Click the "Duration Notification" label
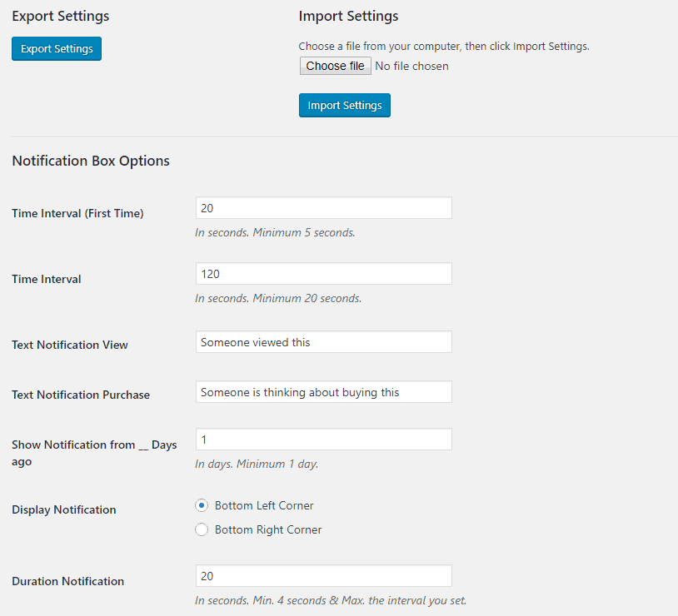Viewport: 678px width, 616px height. coord(67,581)
